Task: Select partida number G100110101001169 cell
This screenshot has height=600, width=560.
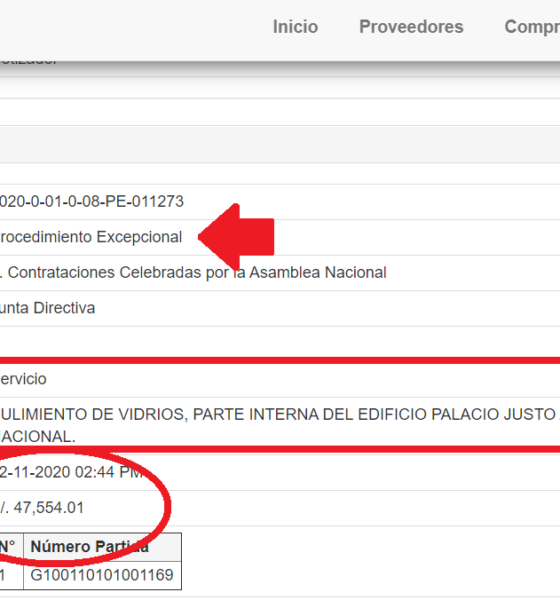Action: (102, 575)
